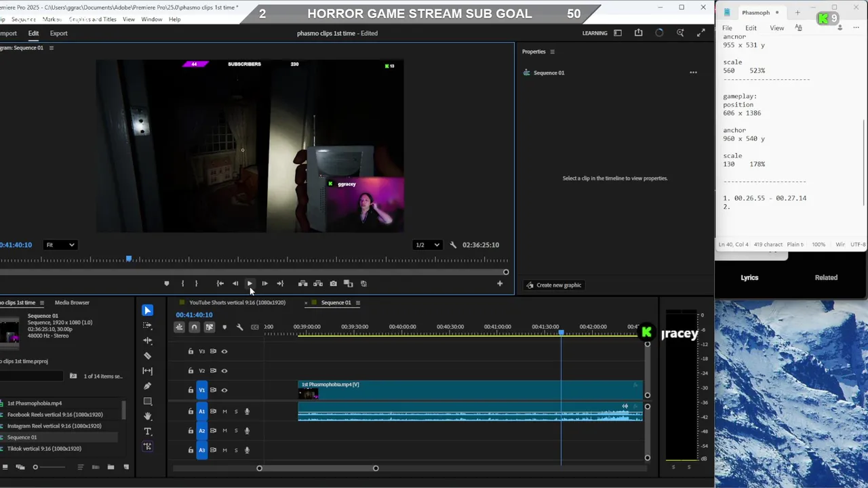Select Tiktok vertical 9:16 sequence item
This screenshot has width=868, height=488.
coord(44,449)
